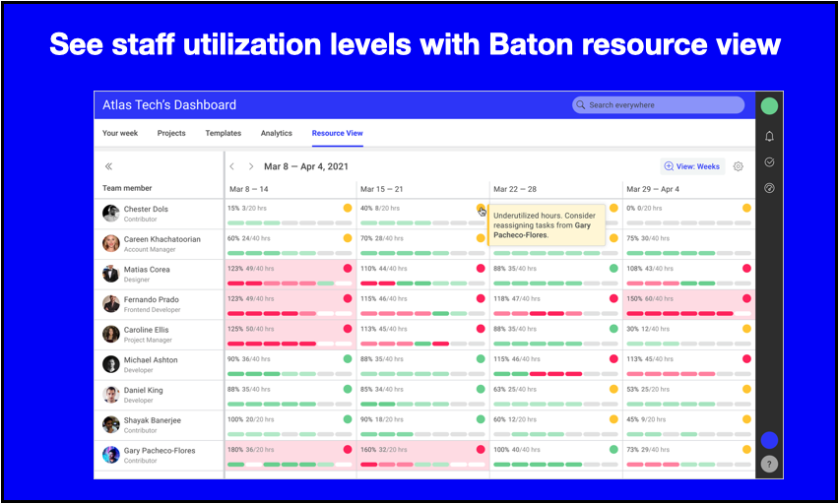This screenshot has width=839, height=504.
Task: Open the Projects tab
Action: click(171, 133)
